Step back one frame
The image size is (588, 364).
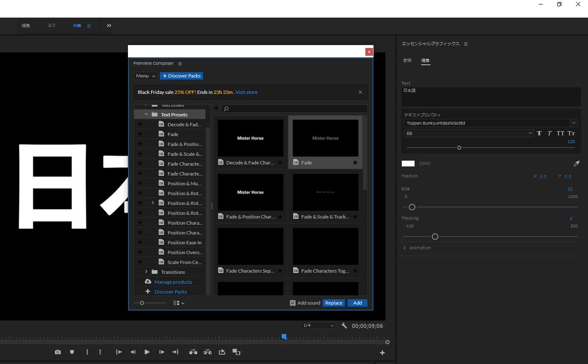[133, 352]
